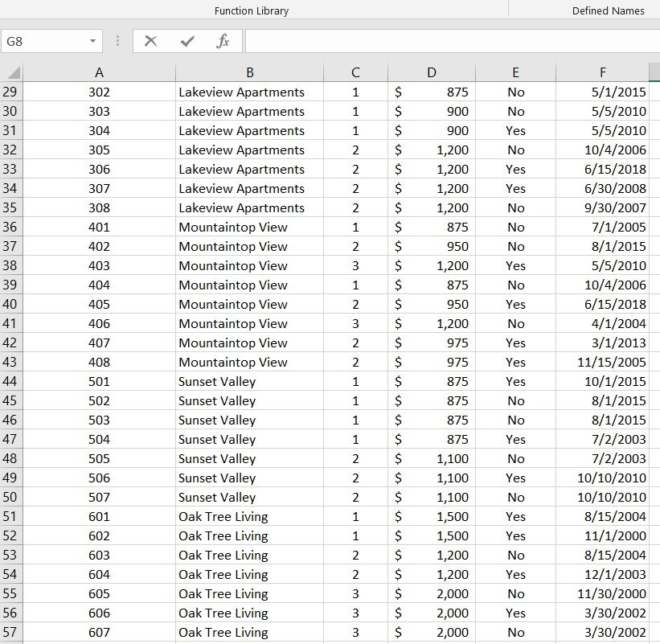Screen dimensions: 660x644
Task: Click the Yes cell in row 38
Action: pos(515,265)
